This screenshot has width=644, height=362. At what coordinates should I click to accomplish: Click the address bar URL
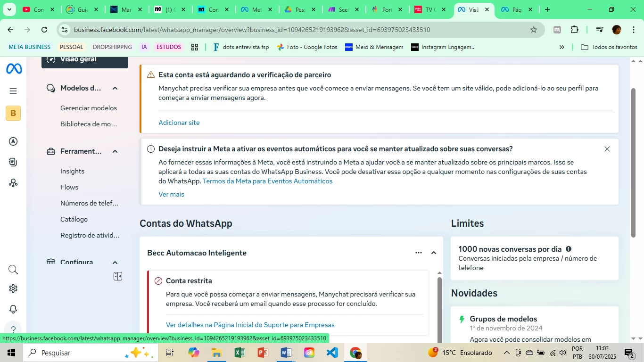252,30
